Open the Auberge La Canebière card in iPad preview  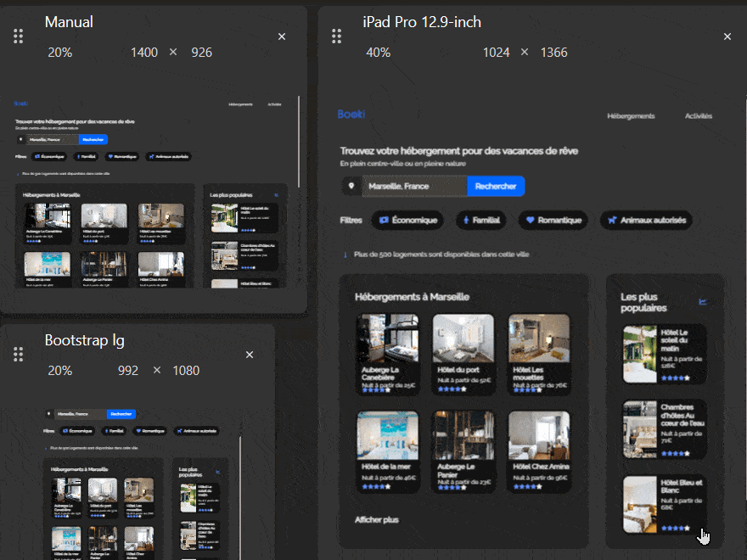pyautogui.click(x=388, y=354)
